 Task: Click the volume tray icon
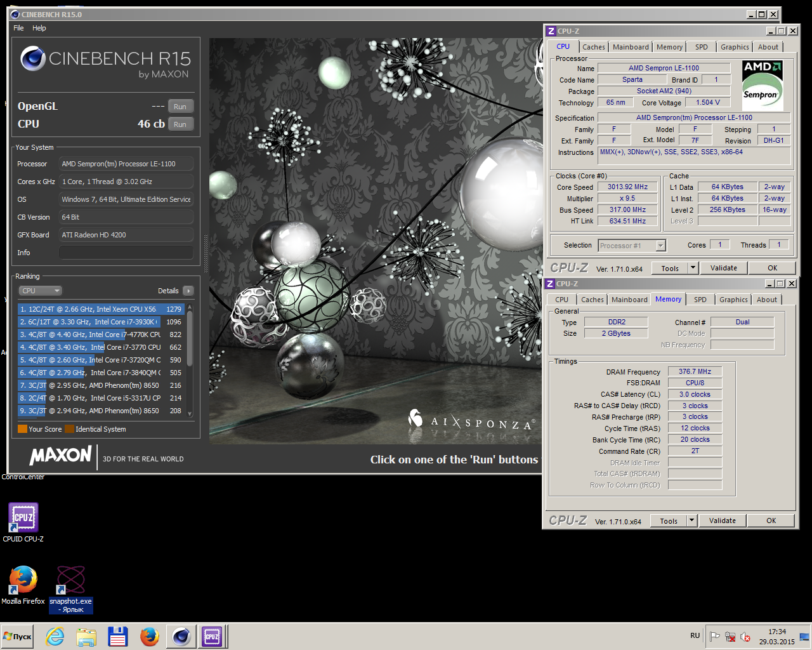coord(745,637)
